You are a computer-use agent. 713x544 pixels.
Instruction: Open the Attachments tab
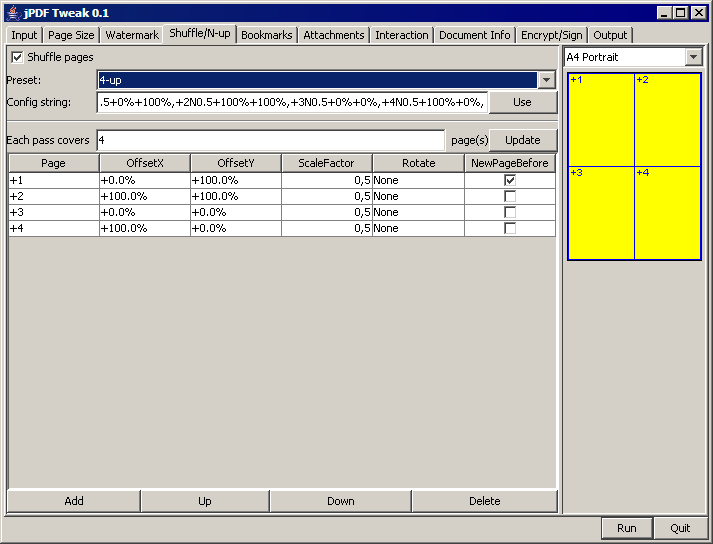click(x=333, y=35)
